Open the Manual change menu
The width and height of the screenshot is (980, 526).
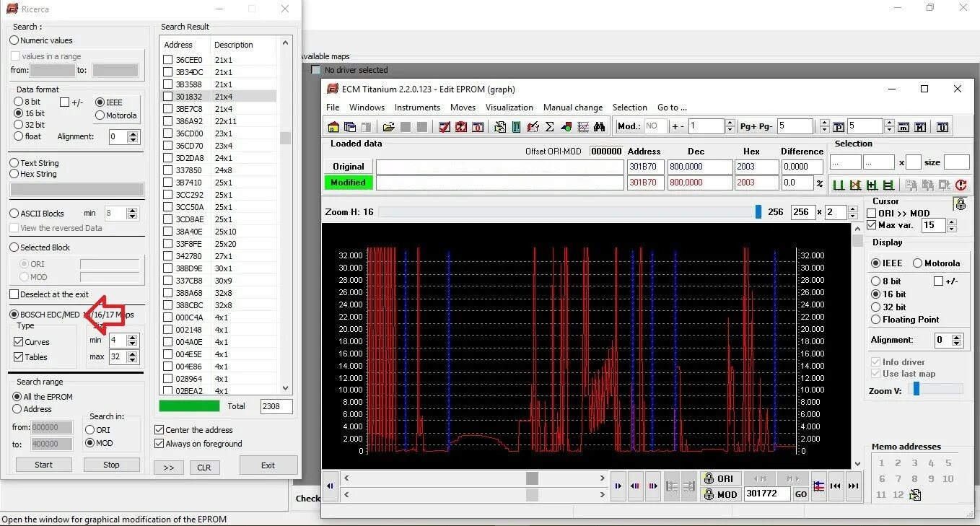[573, 108]
